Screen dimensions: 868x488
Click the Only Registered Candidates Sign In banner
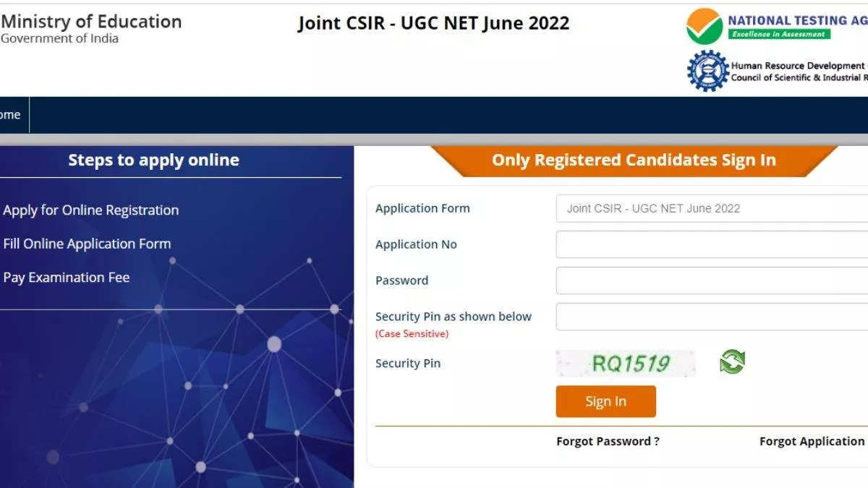[634, 160]
